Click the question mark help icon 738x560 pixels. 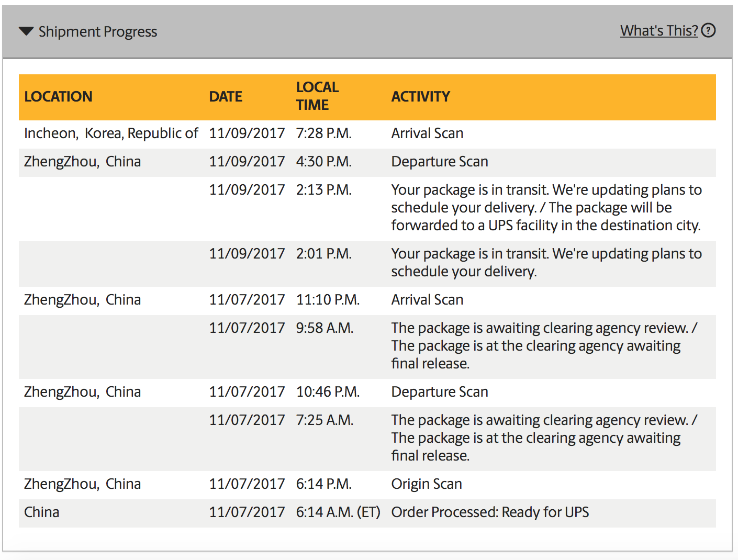click(708, 31)
